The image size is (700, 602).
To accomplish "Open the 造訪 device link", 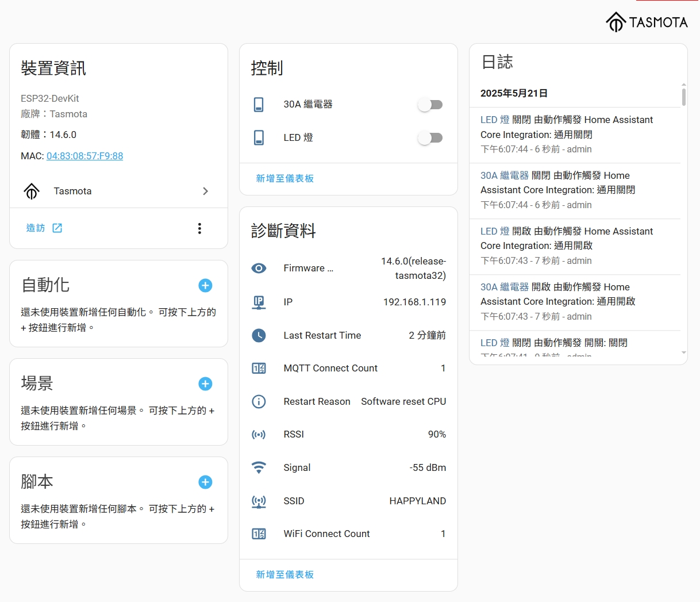I will (44, 228).
